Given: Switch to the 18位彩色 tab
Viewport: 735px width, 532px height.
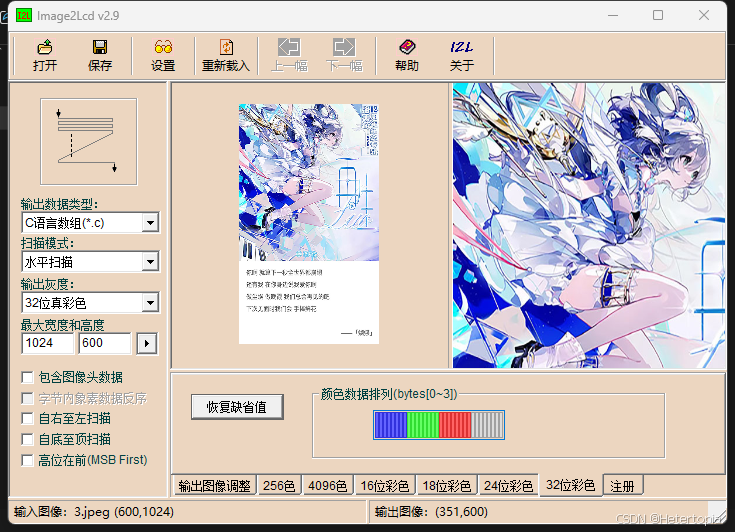Looking at the screenshot, I should (x=447, y=486).
